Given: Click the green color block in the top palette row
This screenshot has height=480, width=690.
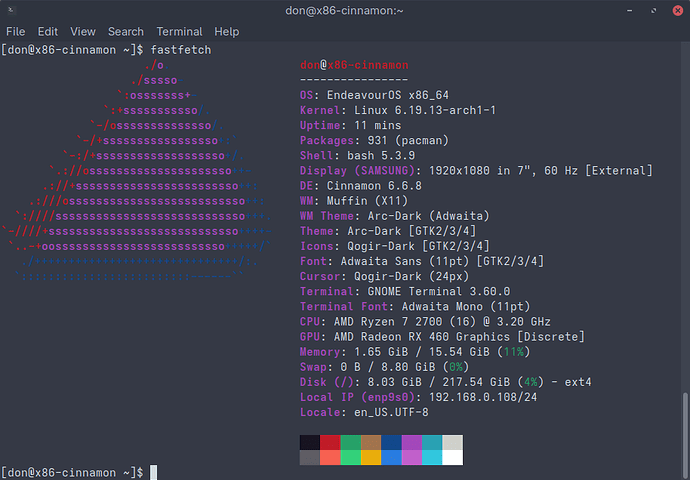Looking at the screenshot, I should [x=351, y=443].
